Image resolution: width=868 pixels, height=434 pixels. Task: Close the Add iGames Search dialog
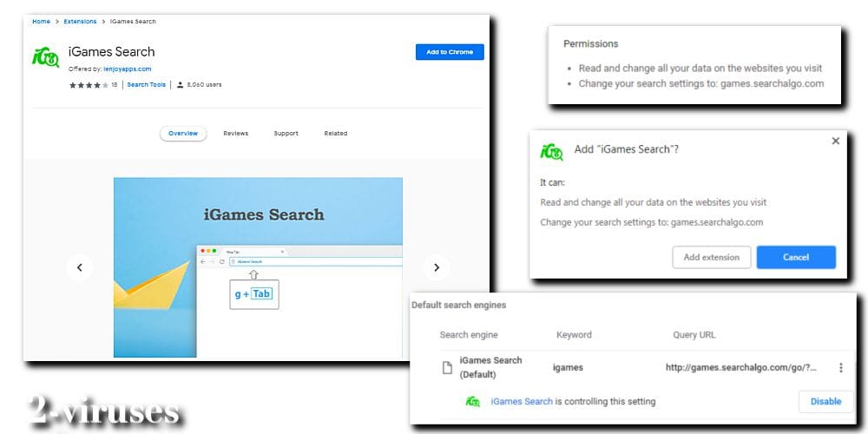(x=835, y=141)
